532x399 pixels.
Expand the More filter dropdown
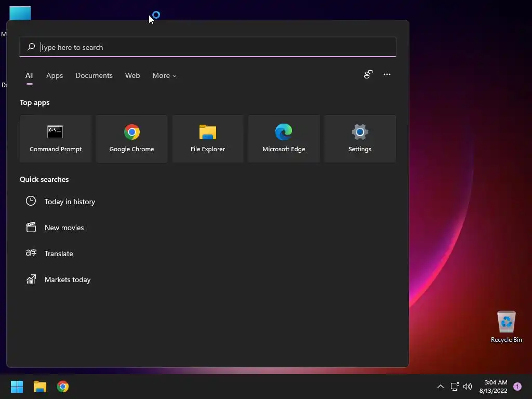(165, 76)
